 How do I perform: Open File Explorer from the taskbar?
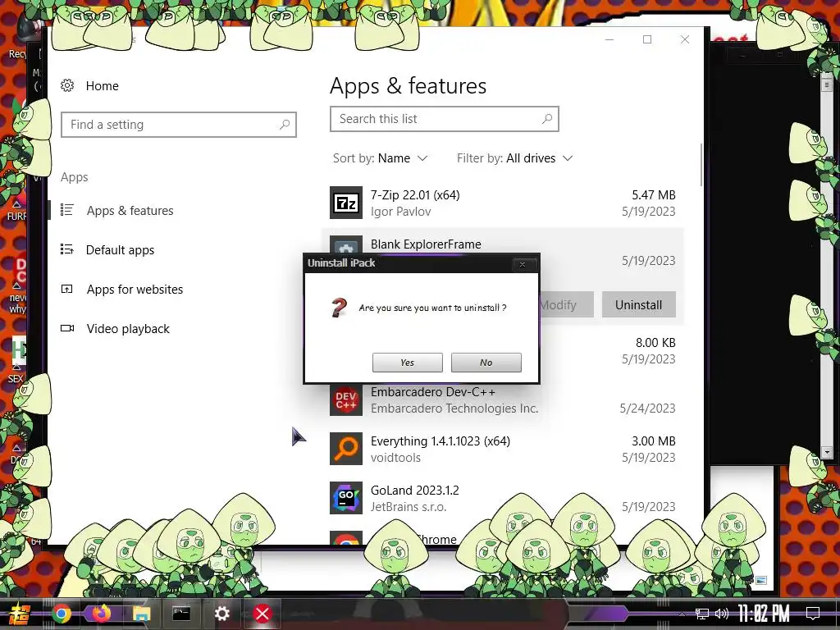pyautogui.click(x=141, y=614)
